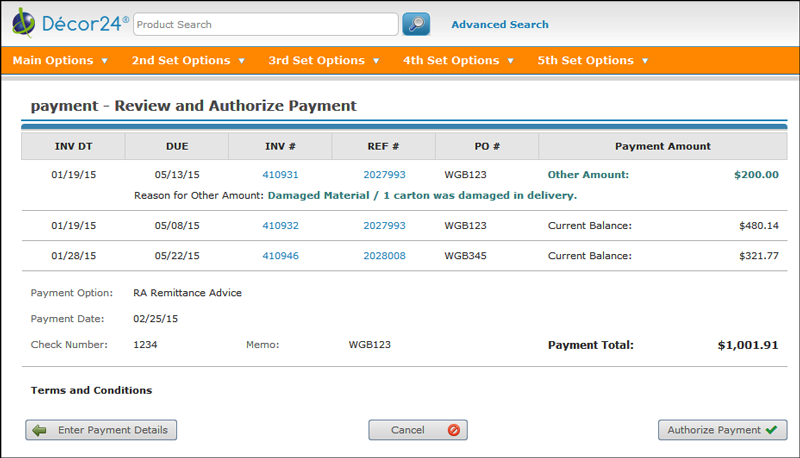800x458 pixels.
Task: Open reference 2027993 in first row
Action: pos(384,174)
